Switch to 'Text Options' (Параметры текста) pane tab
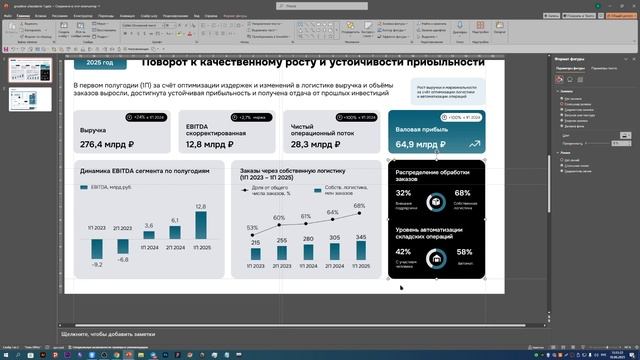This screenshot has height=360, width=640. pos(604,68)
